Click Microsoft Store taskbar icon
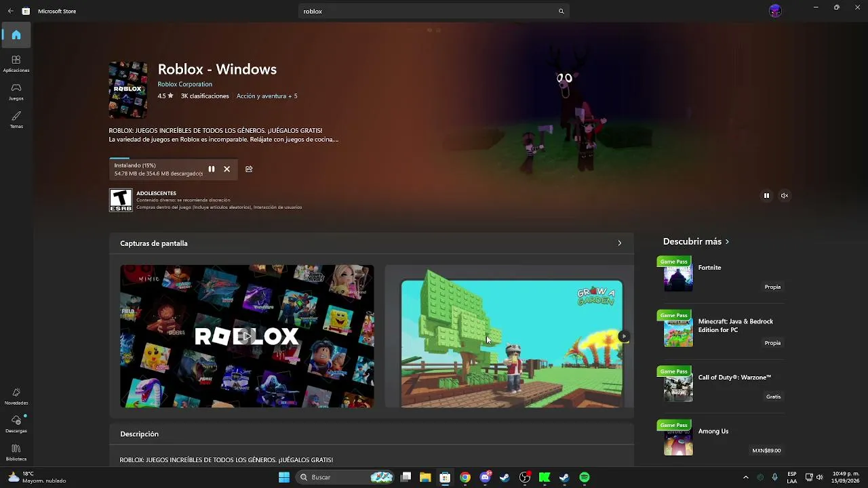 pyautogui.click(x=445, y=477)
